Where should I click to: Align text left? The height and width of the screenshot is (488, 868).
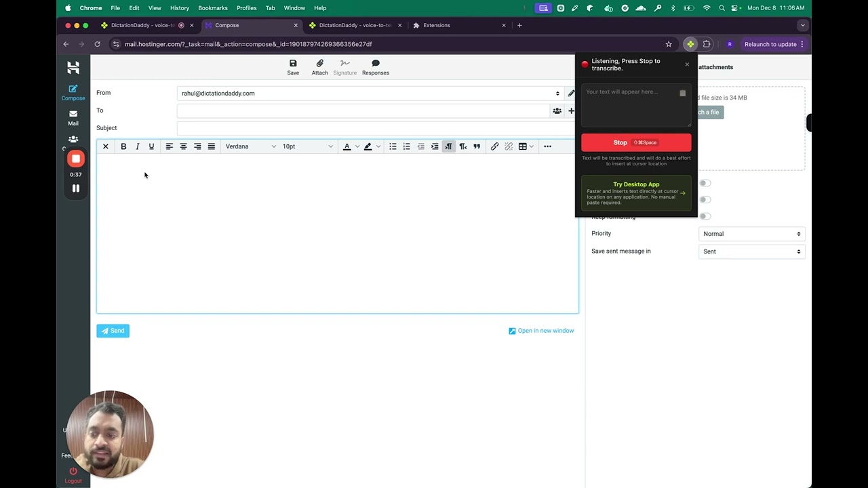pyautogui.click(x=170, y=146)
